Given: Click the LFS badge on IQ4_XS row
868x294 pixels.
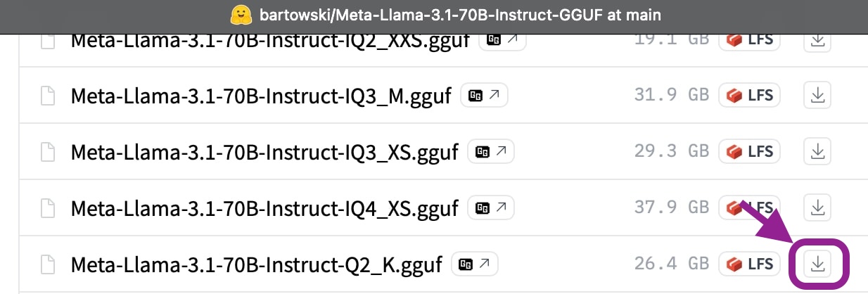Looking at the screenshot, I should (x=750, y=207).
